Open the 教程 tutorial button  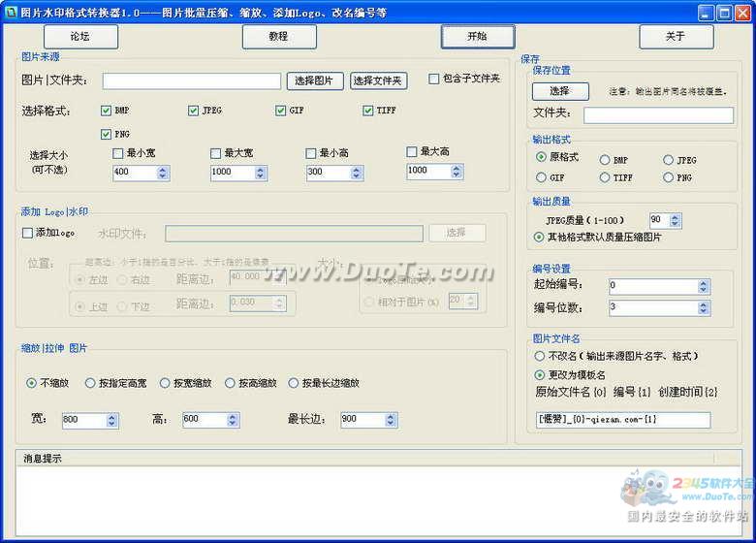coord(279,37)
